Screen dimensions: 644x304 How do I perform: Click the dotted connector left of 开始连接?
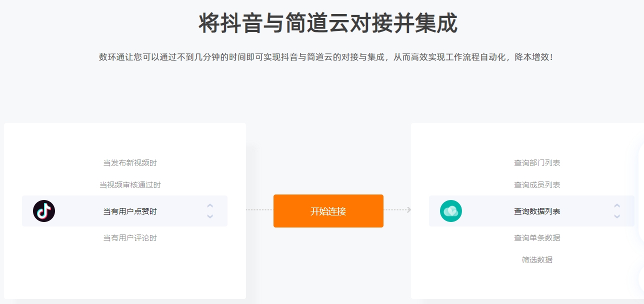(259, 210)
